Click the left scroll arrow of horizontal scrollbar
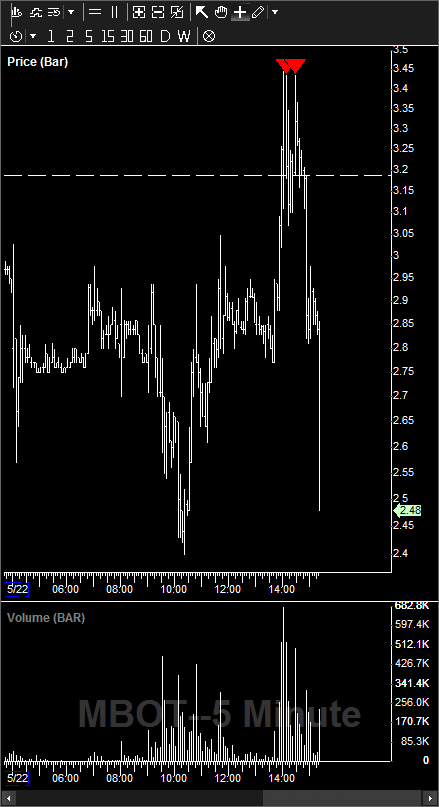This screenshot has width=439, height=807. coord(8,798)
